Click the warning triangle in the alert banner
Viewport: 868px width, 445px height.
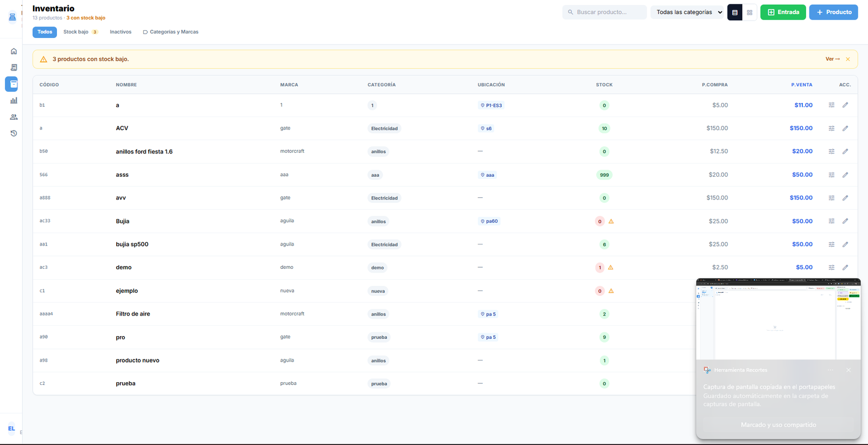(43, 59)
